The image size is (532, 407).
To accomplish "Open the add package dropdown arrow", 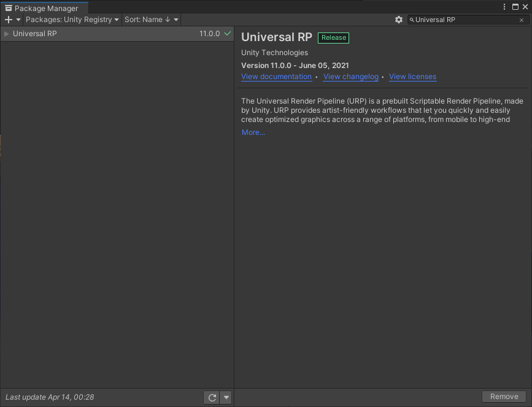I will (x=18, y=20).
